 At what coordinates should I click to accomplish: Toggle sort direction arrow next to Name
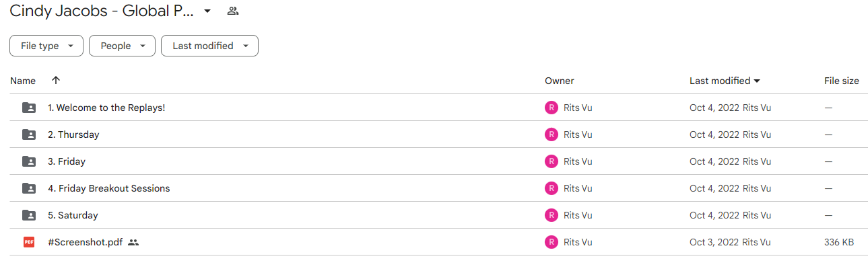click(x=56, y=80)
